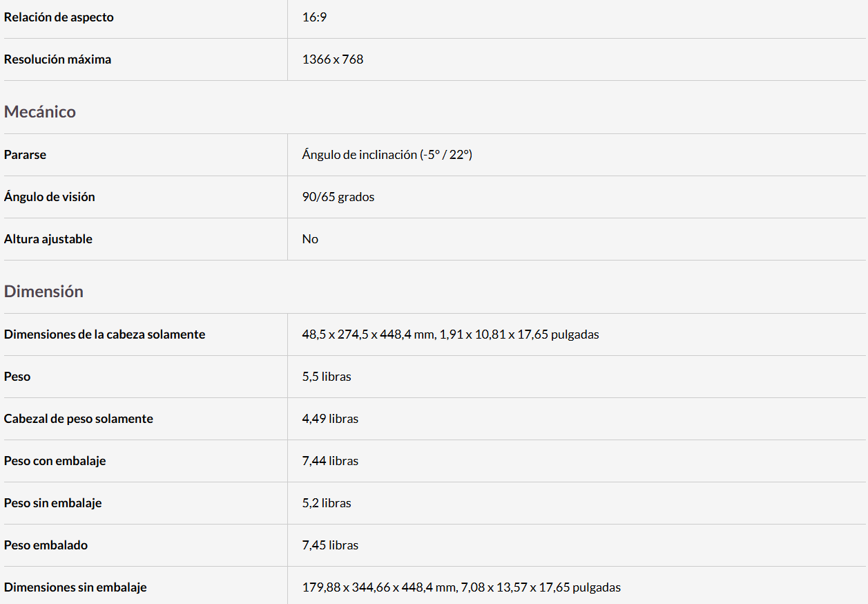Select the "90/65 grados" value

pos(338,197)
